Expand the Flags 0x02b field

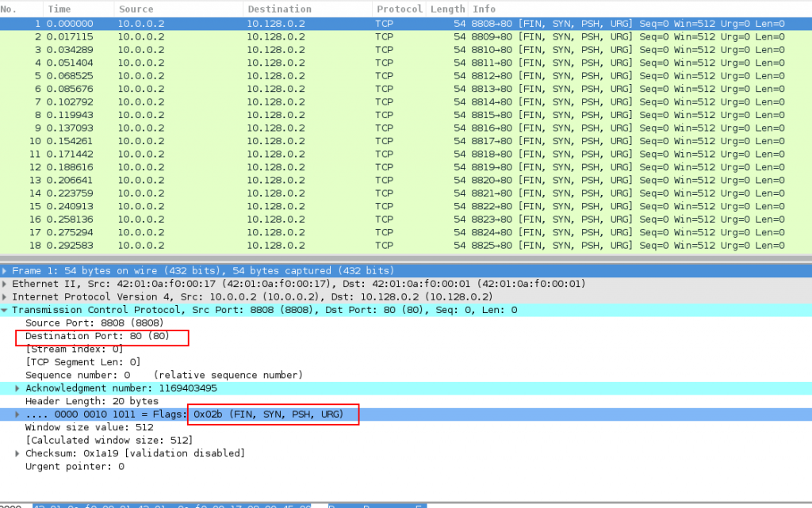point(18,414)
